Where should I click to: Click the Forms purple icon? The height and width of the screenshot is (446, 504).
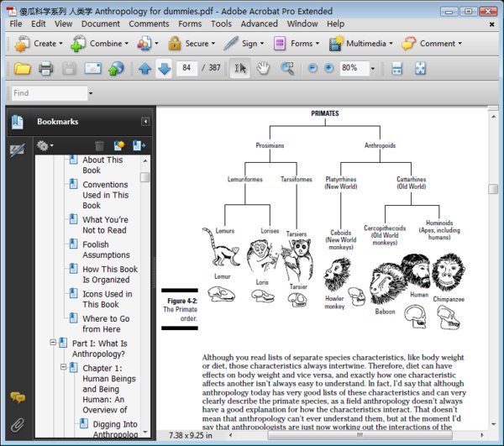tap(280, 44)
